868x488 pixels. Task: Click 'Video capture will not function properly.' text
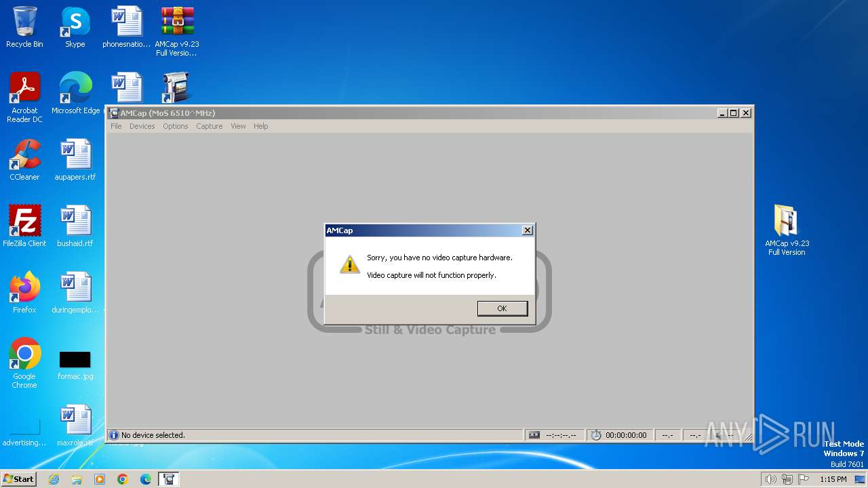pos(431,275)
